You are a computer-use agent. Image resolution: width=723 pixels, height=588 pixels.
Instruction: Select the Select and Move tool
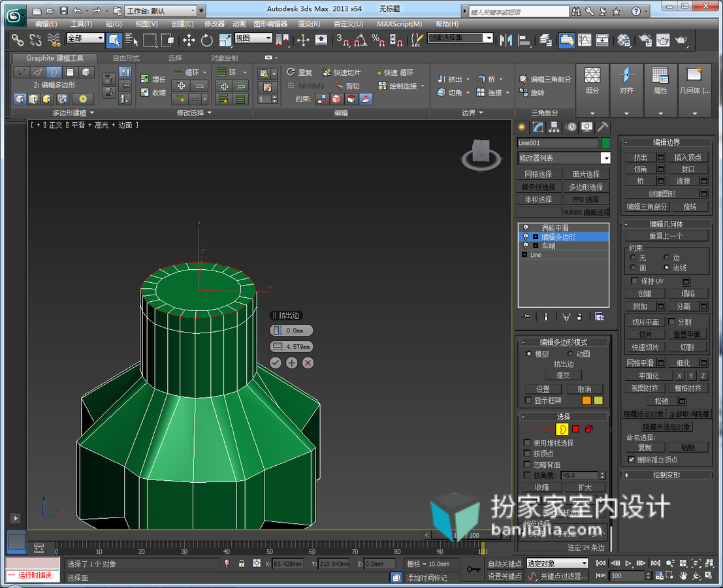[189, 41]
